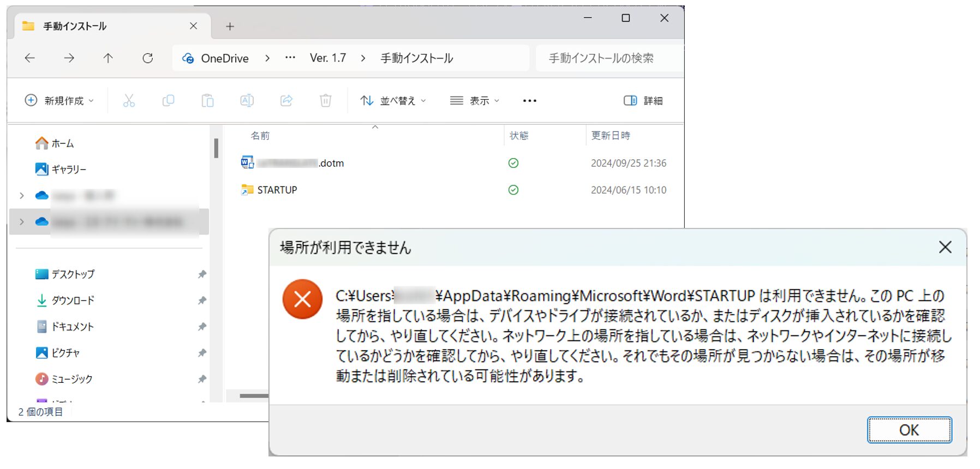This screenshot has height=469, width=980.
Task: Click the Delete trash can icon
Action: 325,100
